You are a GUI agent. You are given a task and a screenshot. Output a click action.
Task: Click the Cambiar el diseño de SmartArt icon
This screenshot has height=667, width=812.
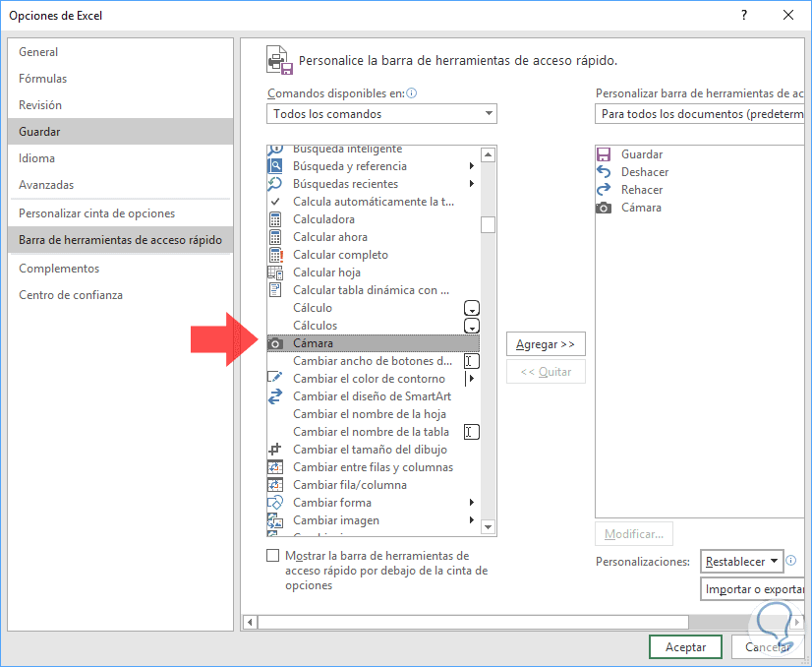(x=275, y=395)
